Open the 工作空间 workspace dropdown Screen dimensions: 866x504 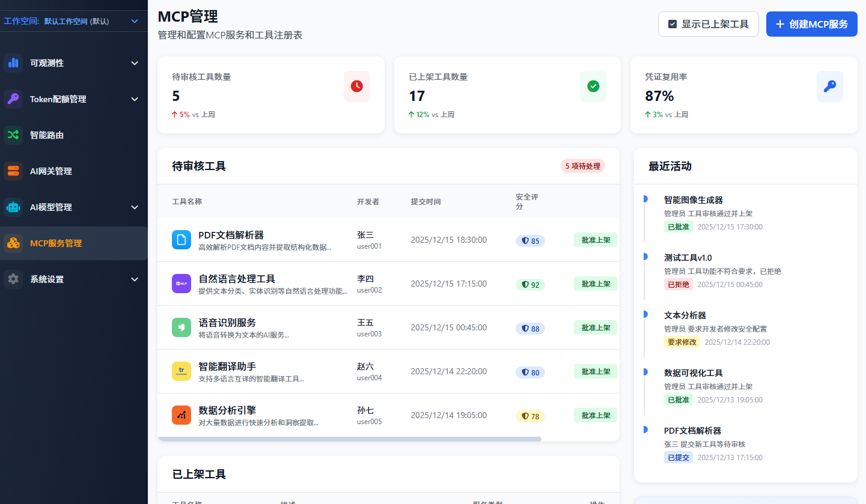73,21
